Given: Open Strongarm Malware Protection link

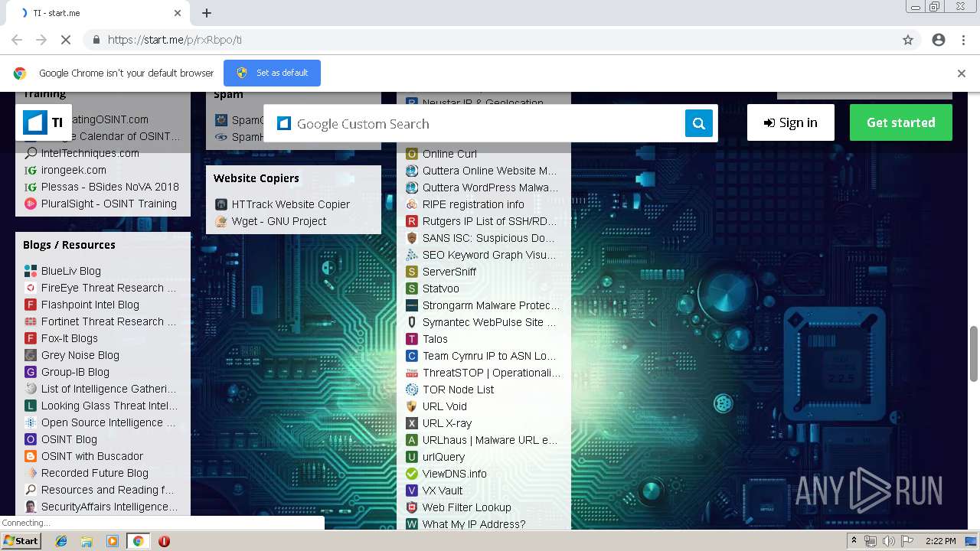Looking at the screenshot, I should tap(491, 305).
